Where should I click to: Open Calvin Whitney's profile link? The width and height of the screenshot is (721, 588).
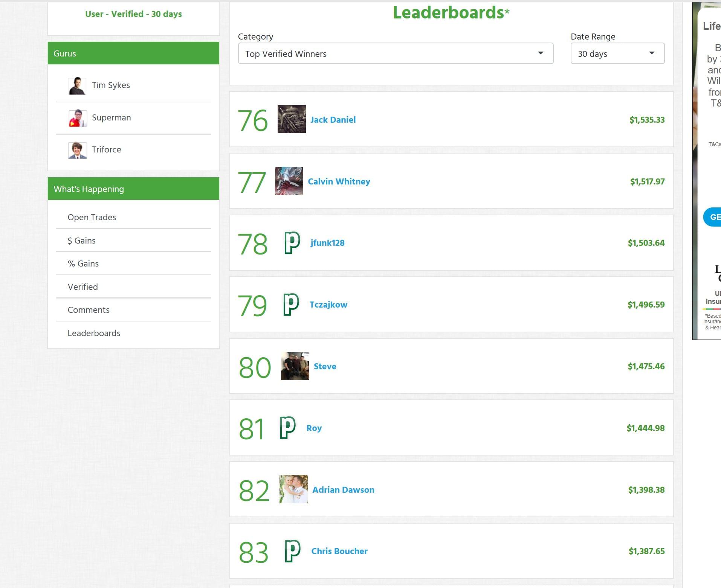[x=339, y=181]
